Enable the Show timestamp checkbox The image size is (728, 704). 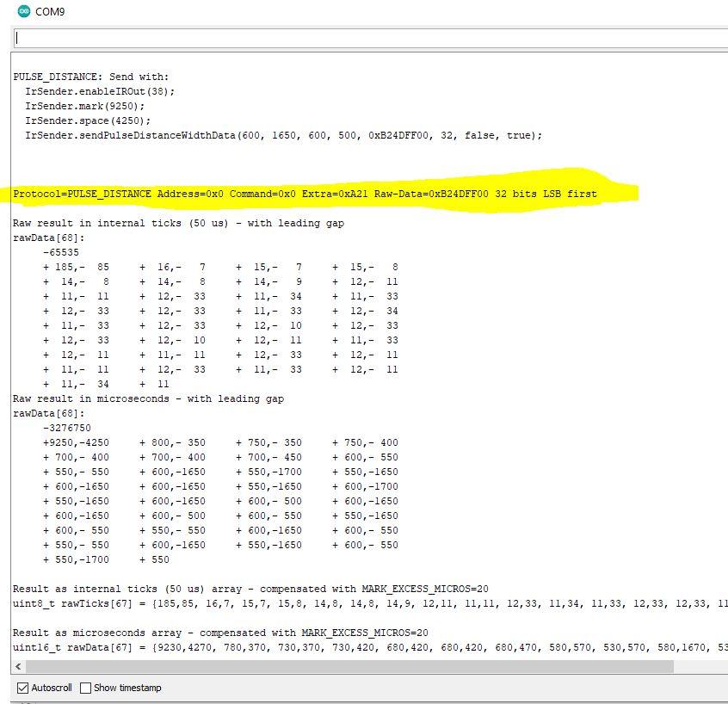click(x=85, y=688)
